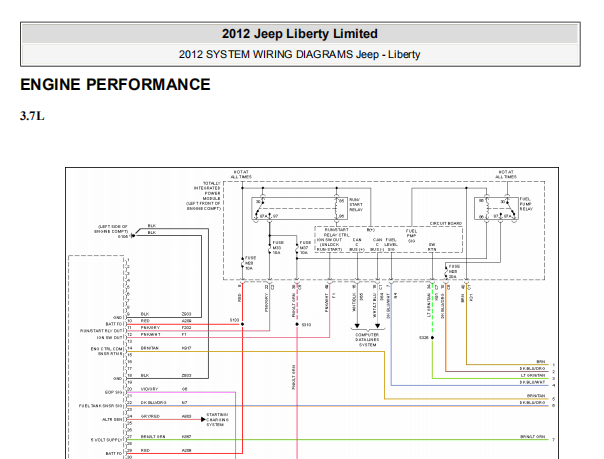
Task: Click 'BRN/LT GRN' label at continuation 7
Action: coord(532,437)
